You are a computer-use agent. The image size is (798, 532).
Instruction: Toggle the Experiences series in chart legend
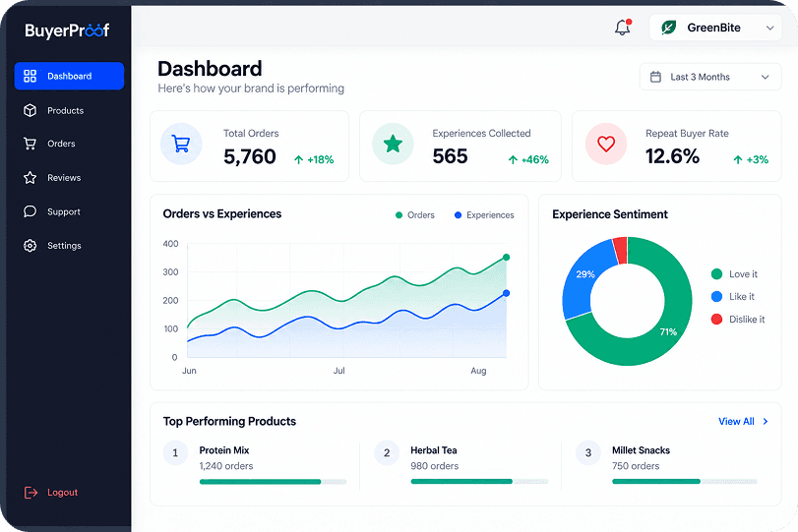point(484,215)
